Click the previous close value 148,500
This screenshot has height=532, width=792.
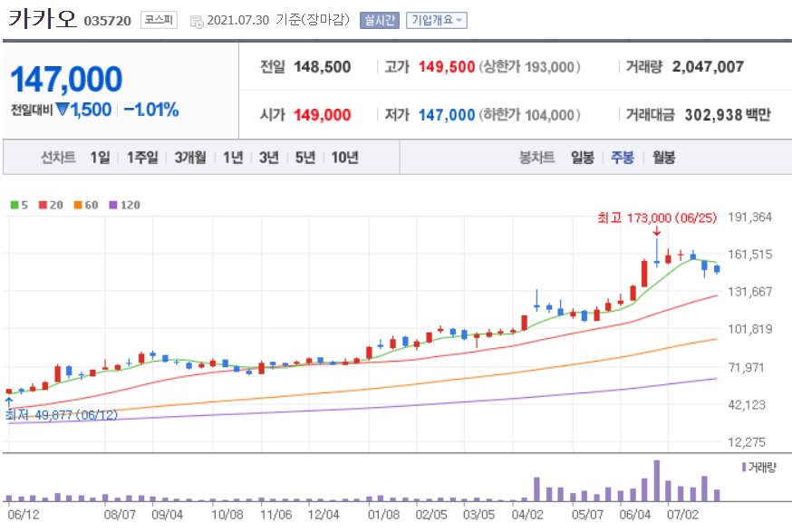click(x=323, y=67)
